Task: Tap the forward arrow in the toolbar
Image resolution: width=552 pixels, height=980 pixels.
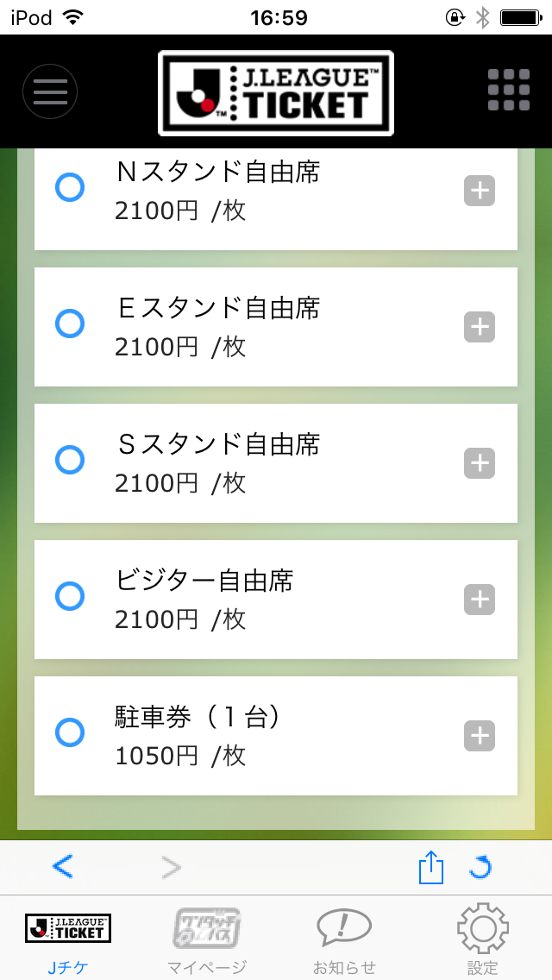Action: coord(172,867)
